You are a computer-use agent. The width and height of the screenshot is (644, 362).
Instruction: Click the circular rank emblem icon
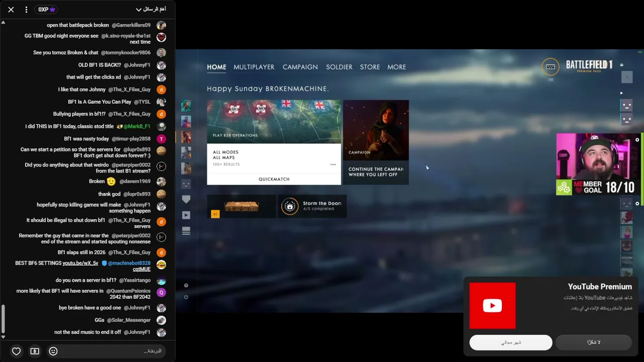[x=550, y=67]
